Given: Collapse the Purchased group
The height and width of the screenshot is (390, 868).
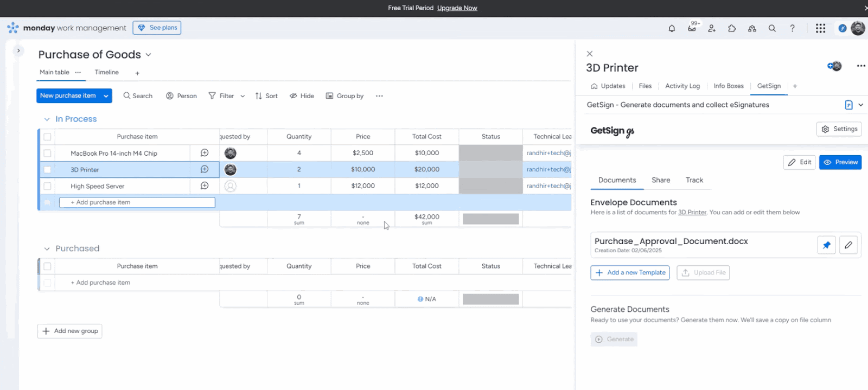Looking at the screenshot, I should click(47, 249).
